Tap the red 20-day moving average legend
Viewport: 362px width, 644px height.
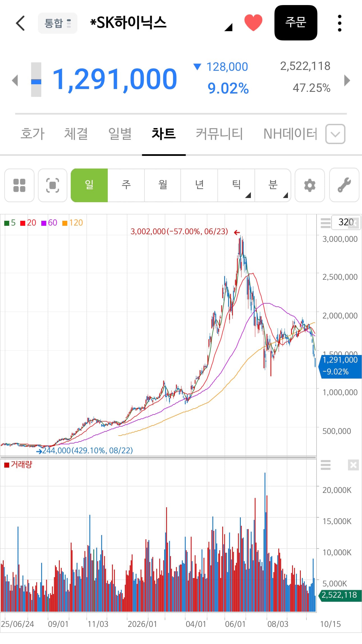[28, 223]
